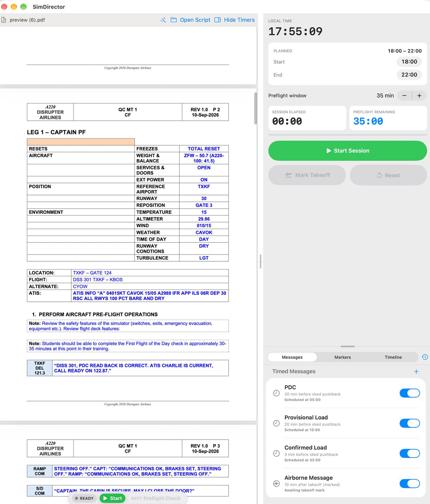The image size is (430, 504).
Task: Click the 29.86 altimeter value
Action: point(204,219)
